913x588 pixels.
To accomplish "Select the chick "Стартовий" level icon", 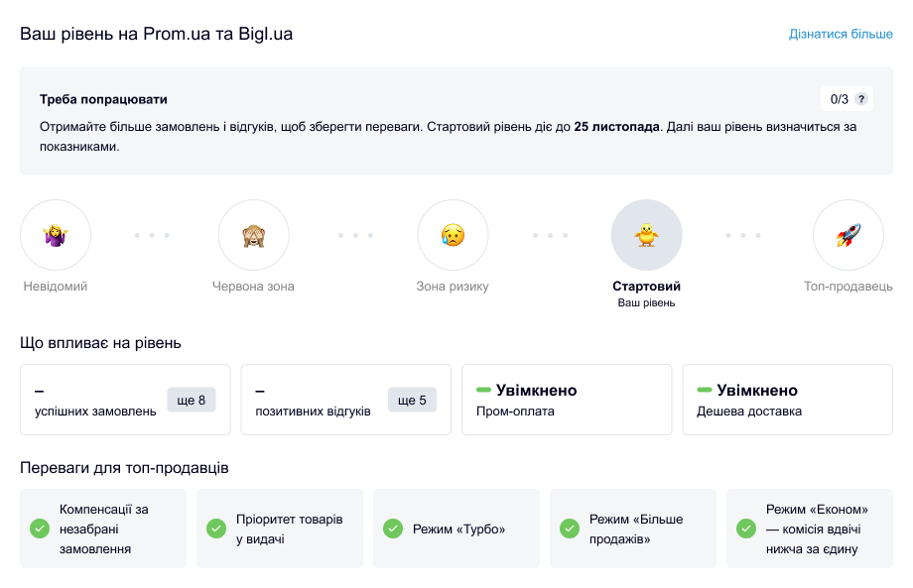I will pyautogui.click(x=646, y=235).
